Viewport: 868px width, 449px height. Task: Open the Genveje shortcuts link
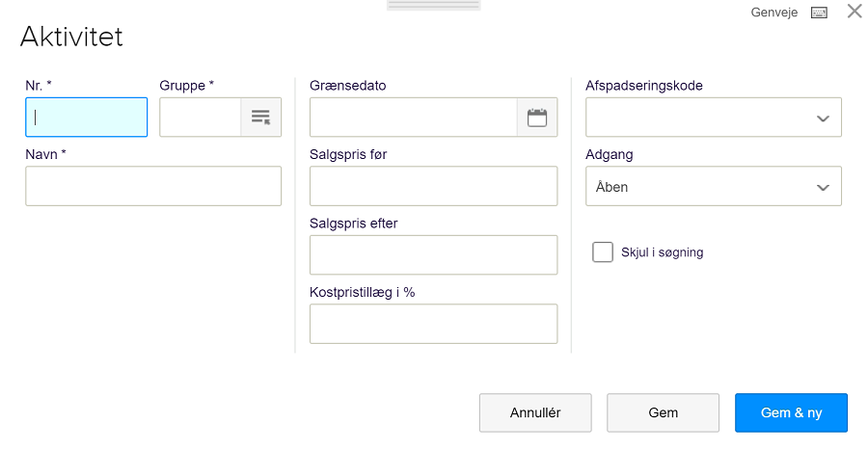click(773, 13)
